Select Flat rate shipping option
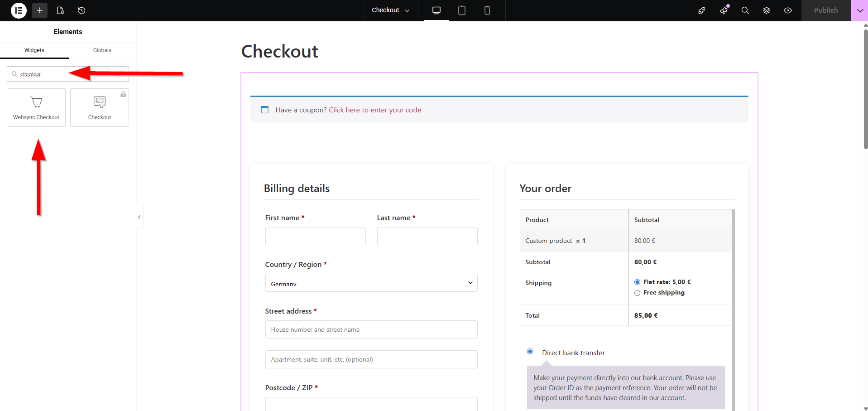 pos(637,282)
